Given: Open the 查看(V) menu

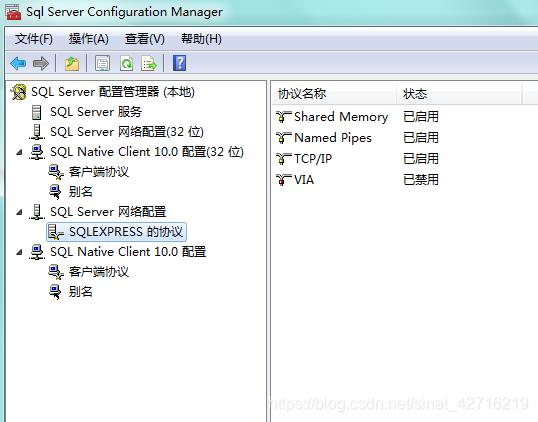Looking at the screenshot, I should click(145, 39).
